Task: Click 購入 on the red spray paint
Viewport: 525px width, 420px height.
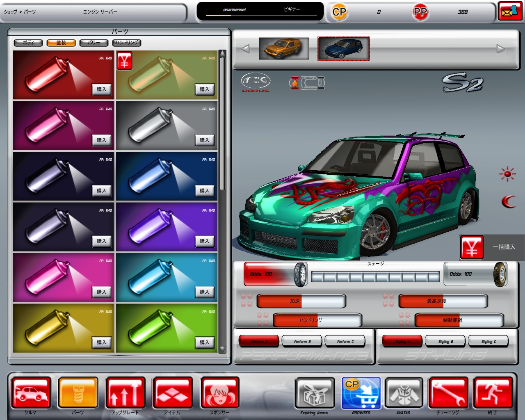Action: pos(101,89)
